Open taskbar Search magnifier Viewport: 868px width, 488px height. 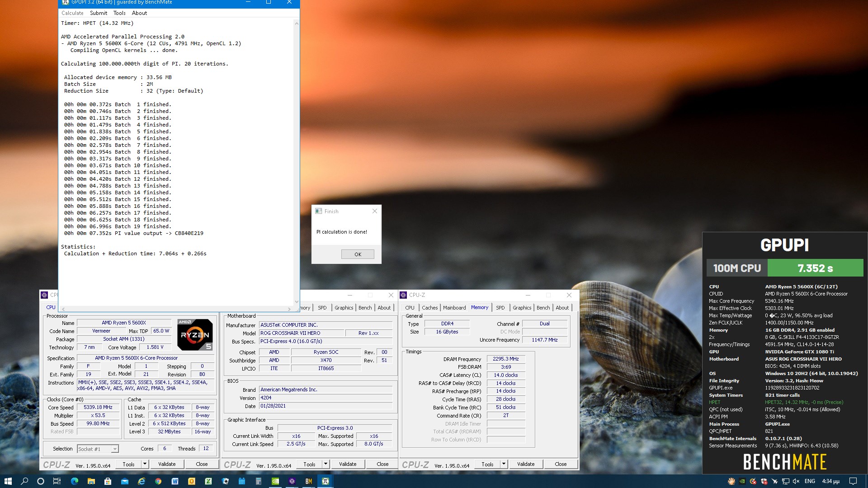point(24,481)
